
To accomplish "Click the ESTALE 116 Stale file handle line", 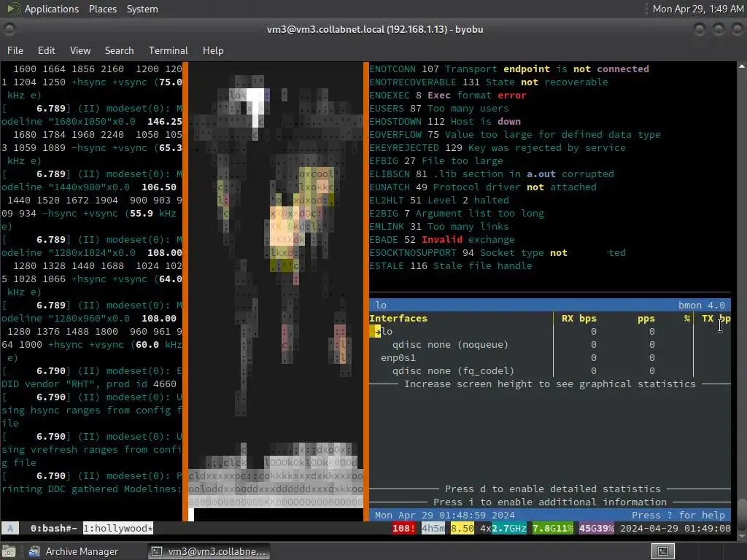I will pyautogui.click(x=451, y=265).
